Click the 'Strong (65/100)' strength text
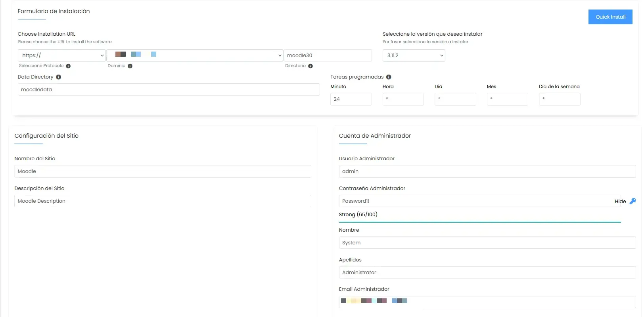The height and width of the screenshot is (317, 644). 358,214
